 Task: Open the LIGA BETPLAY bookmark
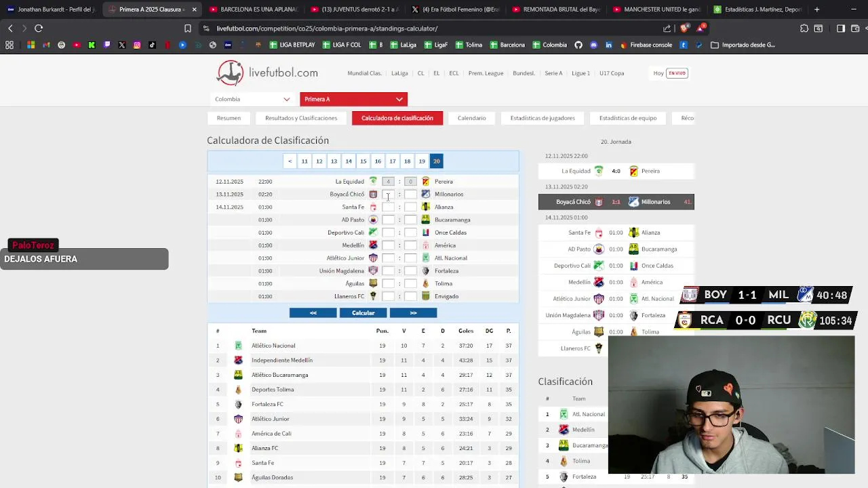[x=292, y=45]
